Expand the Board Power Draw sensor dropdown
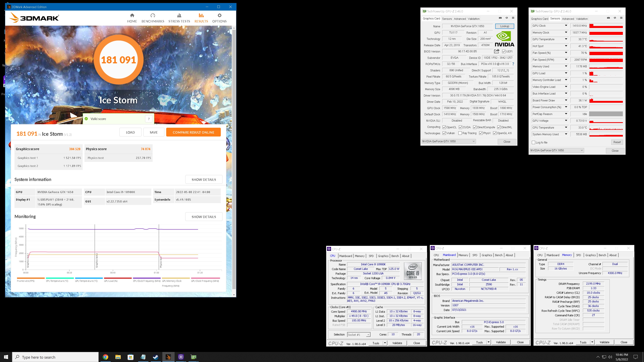The height and width of the screenshot is (362, 644). pos(566,100)
